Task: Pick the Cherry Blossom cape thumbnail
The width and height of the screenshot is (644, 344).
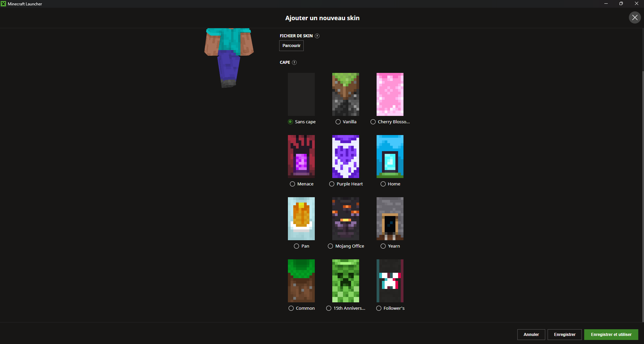Action: point(390,94)
